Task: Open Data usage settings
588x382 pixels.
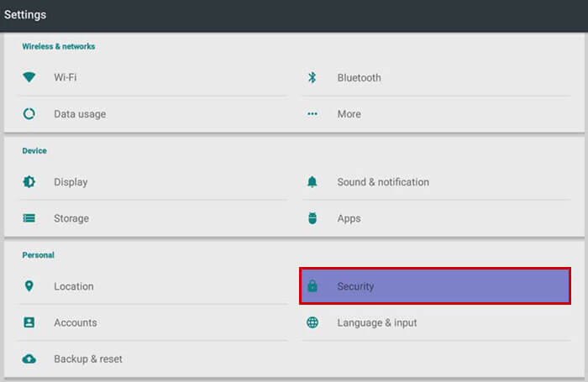Action: (x=154, y=114)
